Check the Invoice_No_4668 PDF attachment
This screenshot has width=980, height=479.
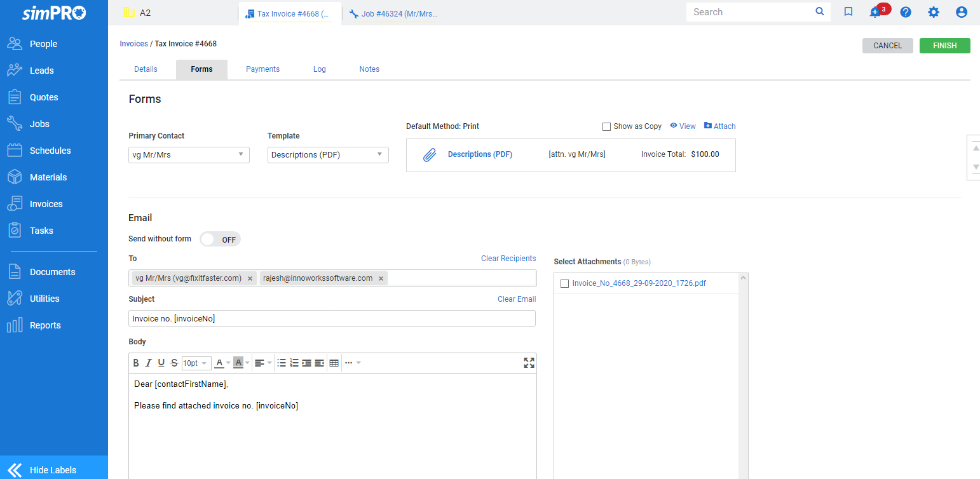point(564,284)
